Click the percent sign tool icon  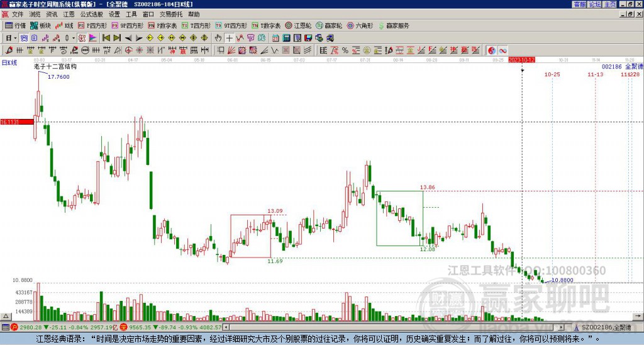coord(345,50)
